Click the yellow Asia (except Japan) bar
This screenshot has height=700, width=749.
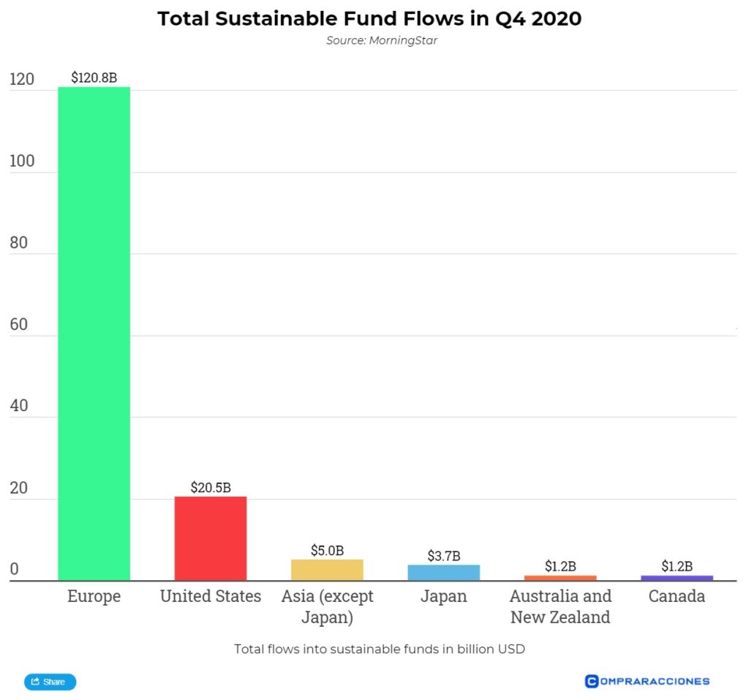[x=327, y=570]
